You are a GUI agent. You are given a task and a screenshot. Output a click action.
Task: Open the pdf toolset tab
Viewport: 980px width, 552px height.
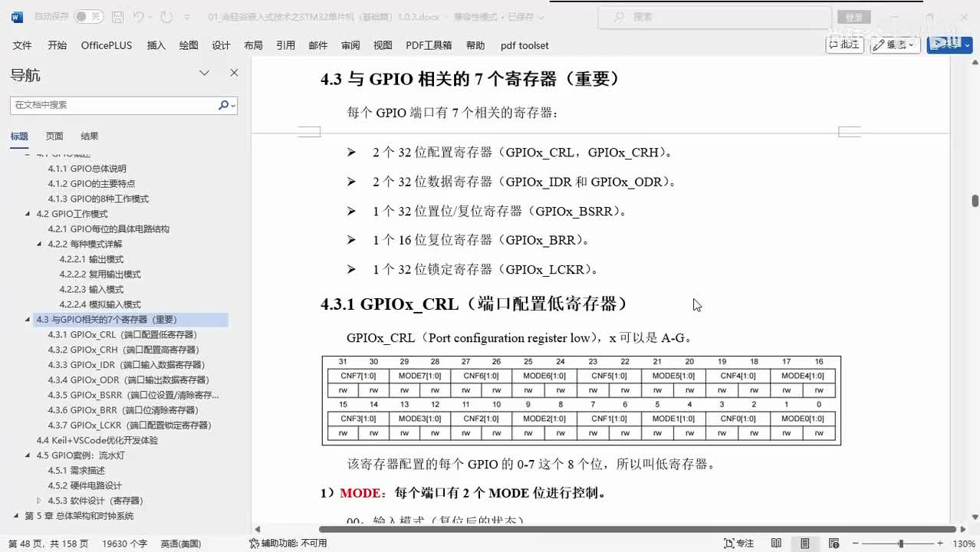click(x=525, y=45)
